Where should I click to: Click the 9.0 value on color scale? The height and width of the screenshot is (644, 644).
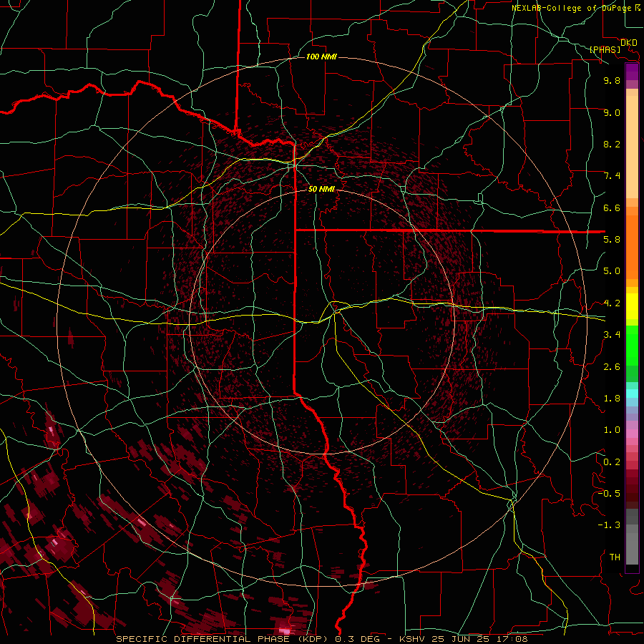[x=612, y=112]
